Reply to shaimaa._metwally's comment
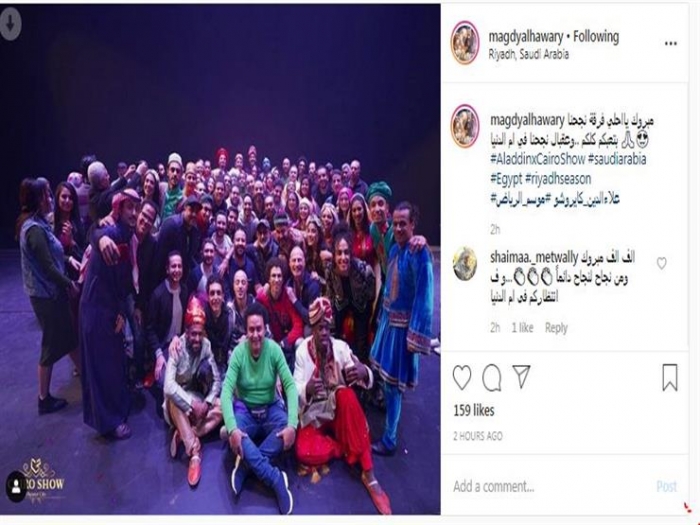This screenshot has height=525, width=700. 556,328
